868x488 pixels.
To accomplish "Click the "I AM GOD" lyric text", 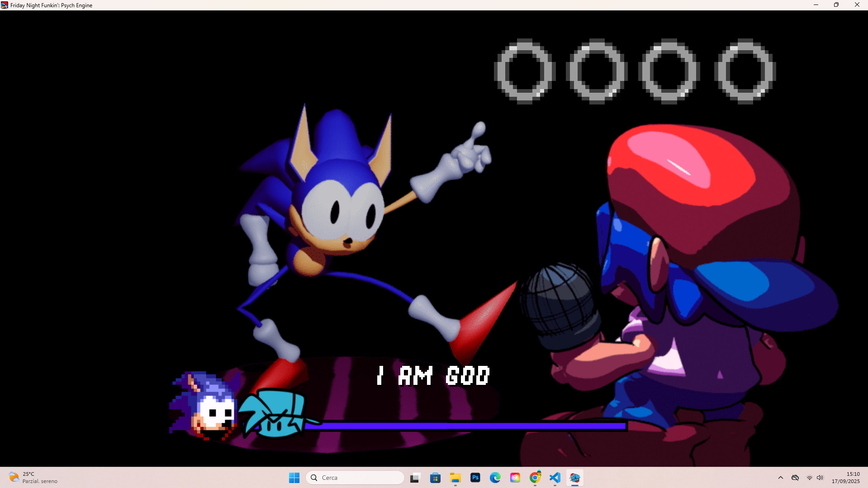I will [433, 376].
